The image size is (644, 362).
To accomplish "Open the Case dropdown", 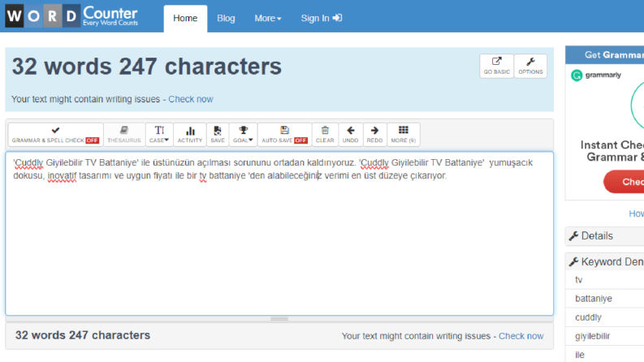I will click(159, 135).
